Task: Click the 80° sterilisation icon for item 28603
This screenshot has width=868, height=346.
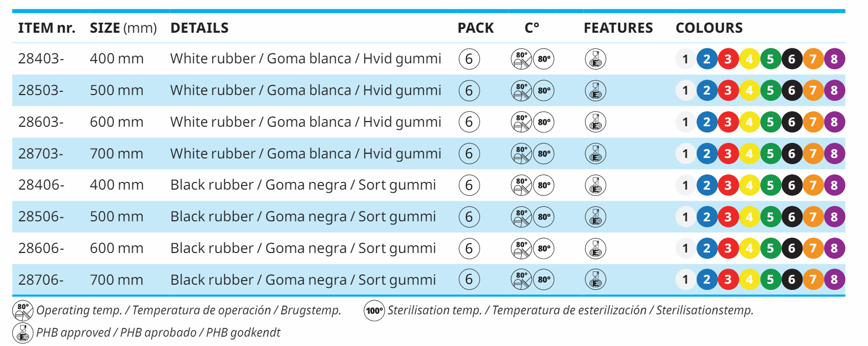Action: click(x=544, y=122)
